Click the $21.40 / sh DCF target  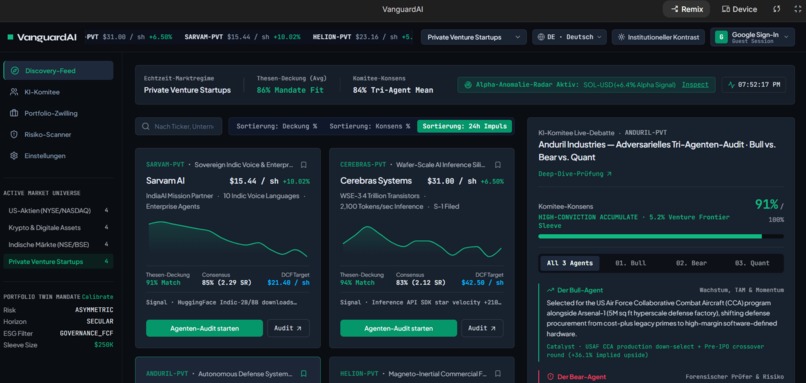pyautogui.click(x=288, y=283)
